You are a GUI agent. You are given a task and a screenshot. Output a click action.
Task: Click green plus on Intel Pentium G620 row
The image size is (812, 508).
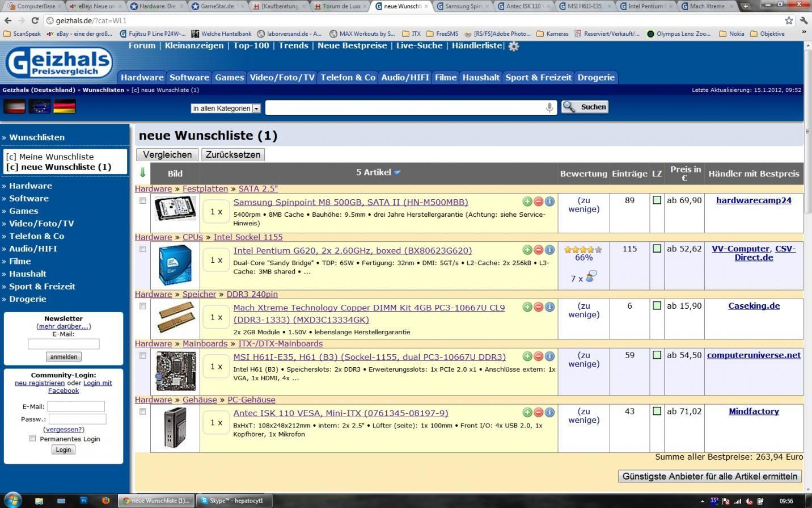coord(527,250)
